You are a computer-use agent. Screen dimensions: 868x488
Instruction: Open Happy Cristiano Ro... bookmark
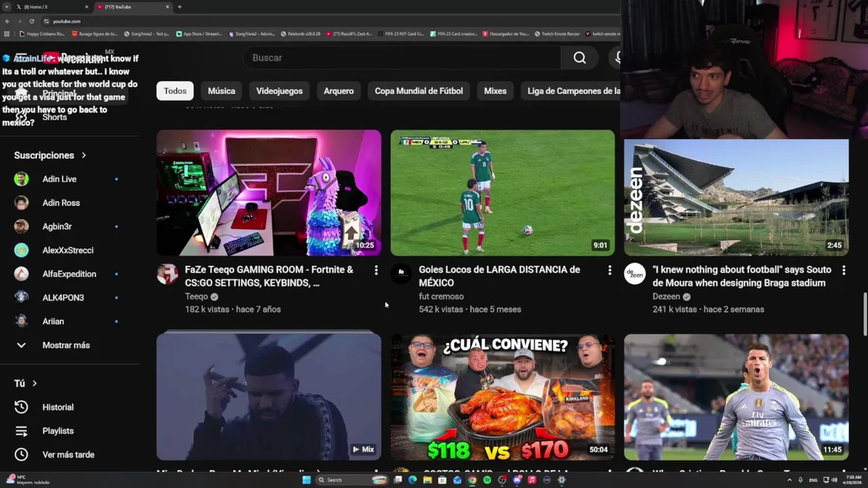pyautogui.click(x=42, y=34)
